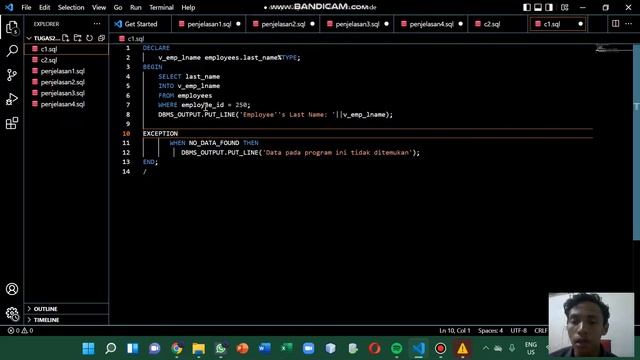
Task: Open the Source Control view
Action: click(12, 75)
